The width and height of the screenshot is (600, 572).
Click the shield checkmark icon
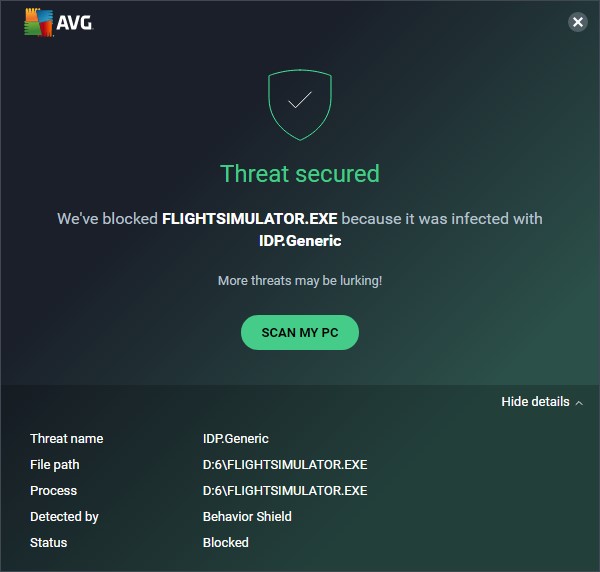click(x=300, y=102)
